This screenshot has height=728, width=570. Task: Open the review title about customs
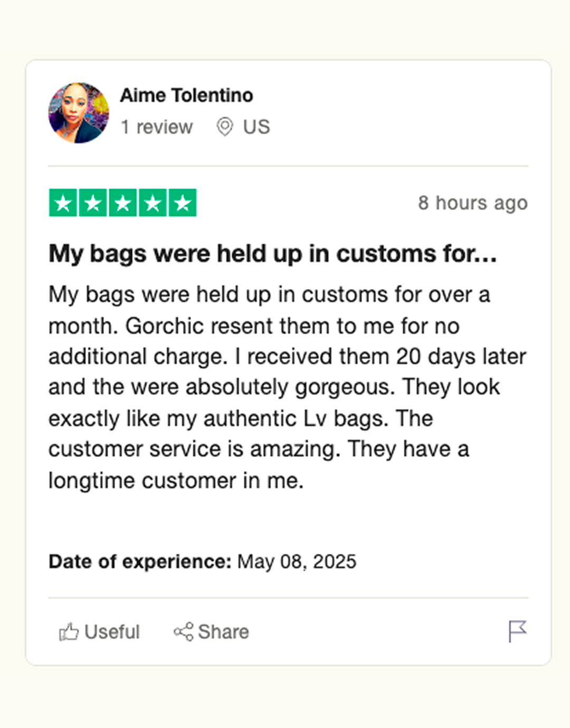[273, 254]
